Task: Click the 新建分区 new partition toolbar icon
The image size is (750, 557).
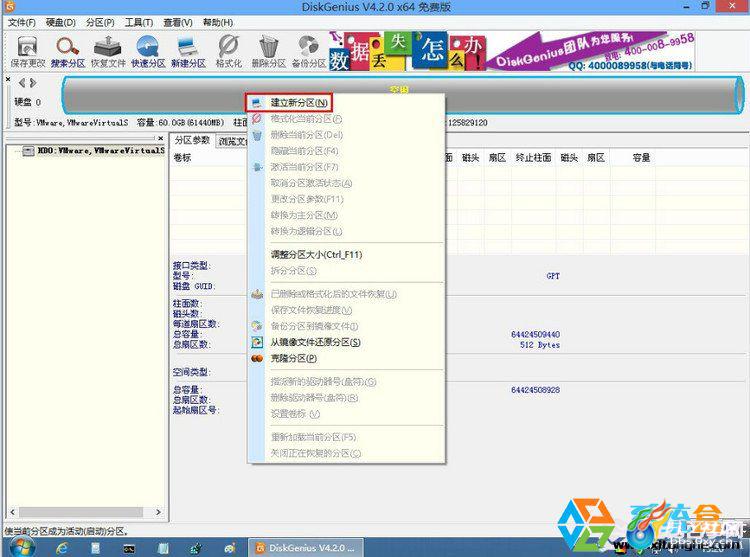Action: pos(188,52)
